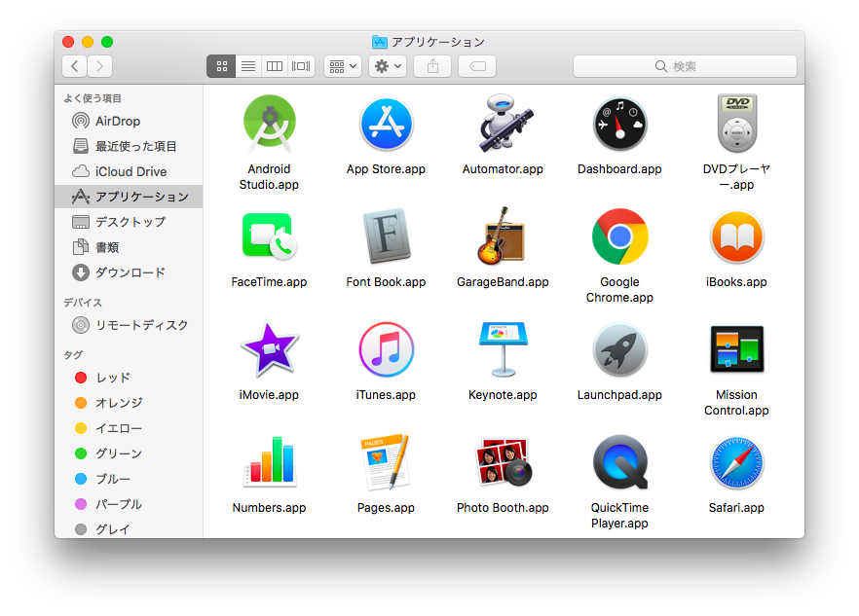This screenshot has width=859, height=616.
Task: Select the Safari.app compass icon
Action: 737,462
